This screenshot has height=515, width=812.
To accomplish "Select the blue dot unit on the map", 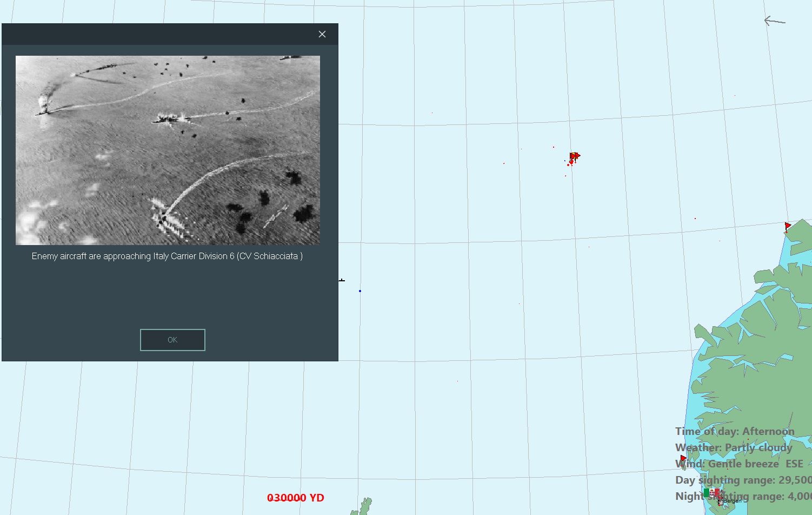I will point(360,291).
